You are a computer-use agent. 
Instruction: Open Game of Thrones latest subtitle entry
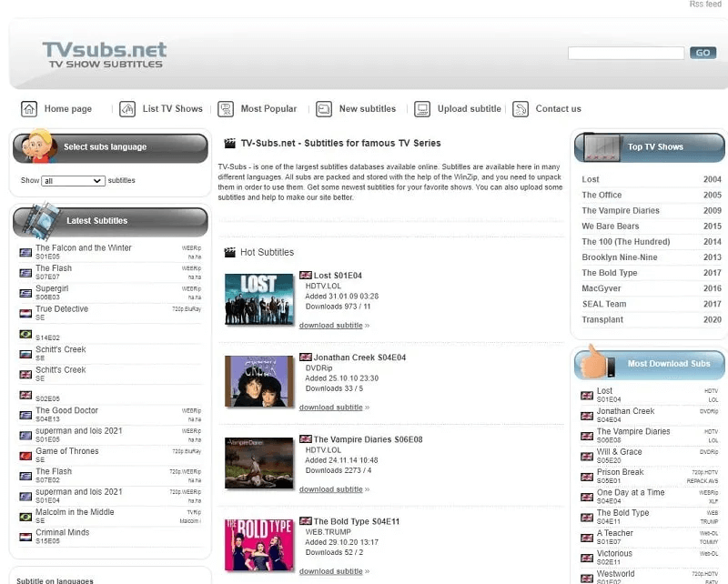[67, 451]
